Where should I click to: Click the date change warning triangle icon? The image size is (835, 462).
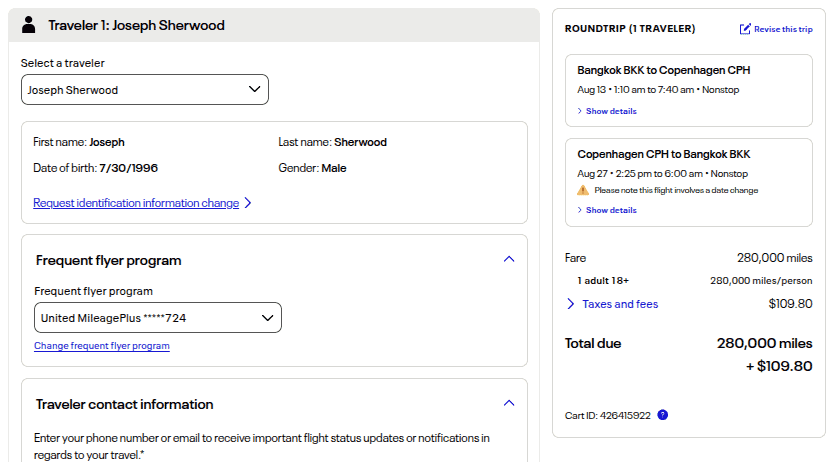coord(583,190)
